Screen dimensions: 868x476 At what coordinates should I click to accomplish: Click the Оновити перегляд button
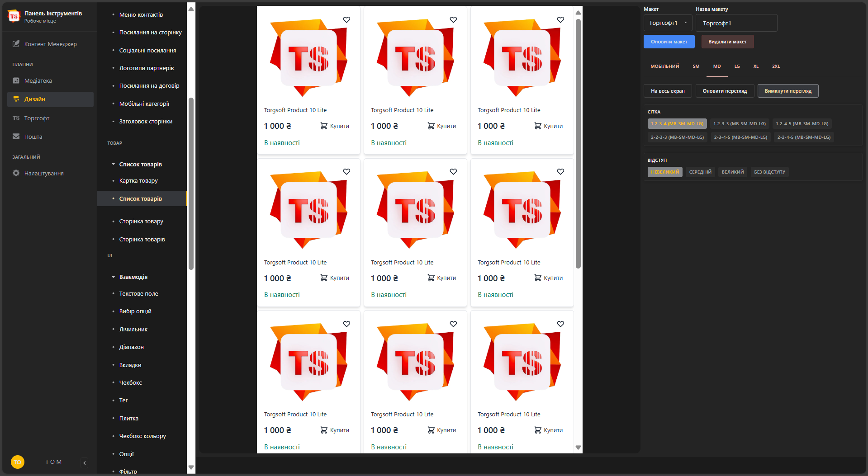tap(725, 91)
